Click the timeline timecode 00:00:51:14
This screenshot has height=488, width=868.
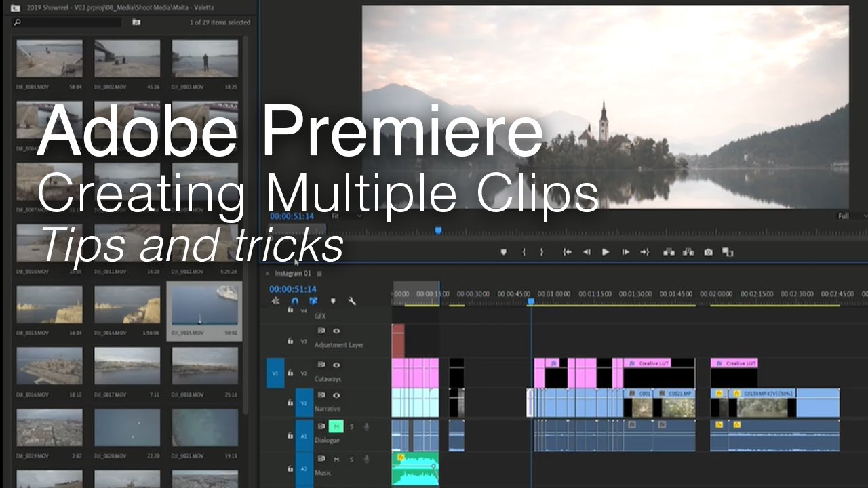tap(292, 289)
